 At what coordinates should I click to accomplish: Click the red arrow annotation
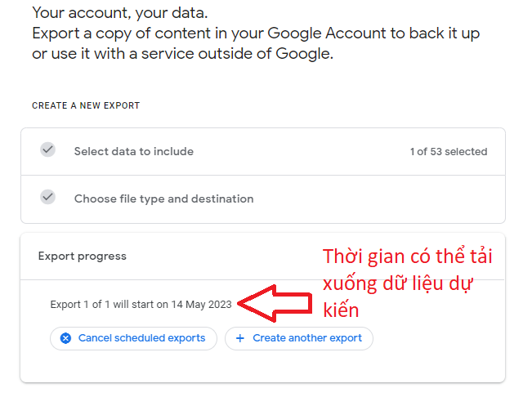275,303
